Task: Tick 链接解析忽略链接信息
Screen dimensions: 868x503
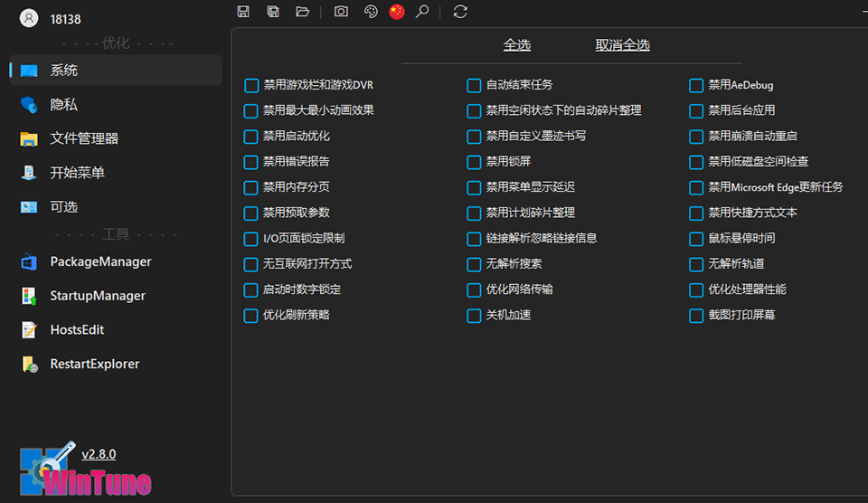Action: pyautogui.click(x=474, y=239)
